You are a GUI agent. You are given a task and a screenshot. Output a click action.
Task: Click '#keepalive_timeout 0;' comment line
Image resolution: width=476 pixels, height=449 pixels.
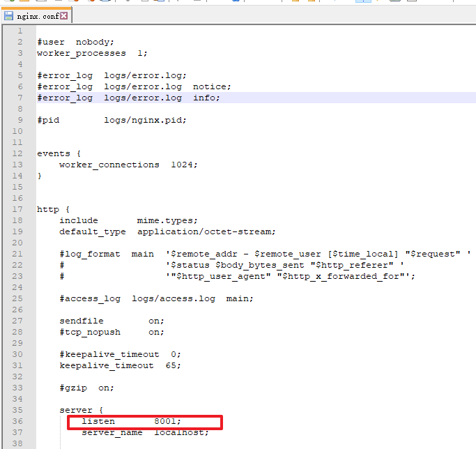point(120,354)
